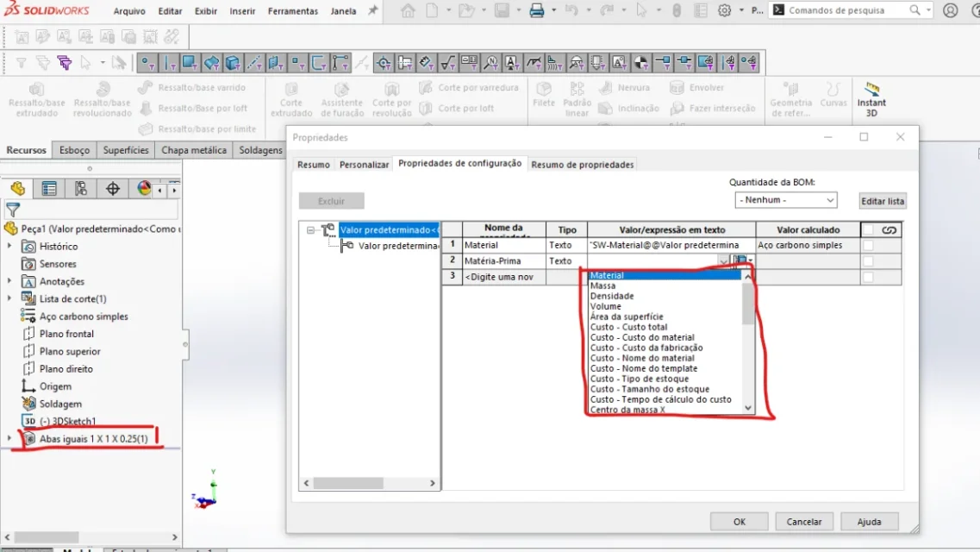Click the Curvas tool
Image resolution: width=980 pixels, height=552 pixels.
pos(833,95)
